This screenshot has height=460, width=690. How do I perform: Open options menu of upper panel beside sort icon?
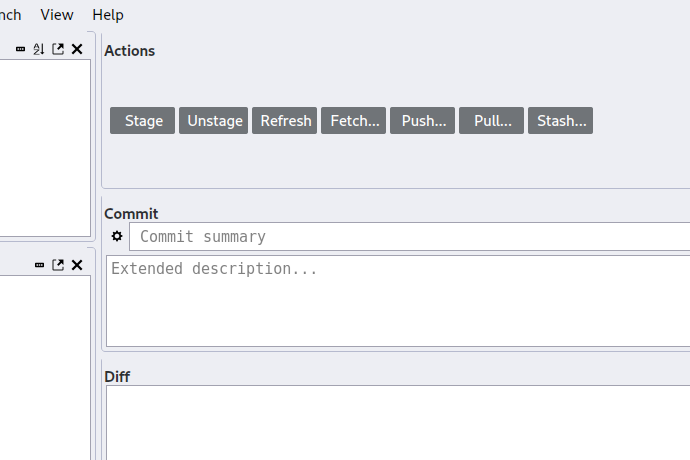pyautogui.click(x=20, y=49)
